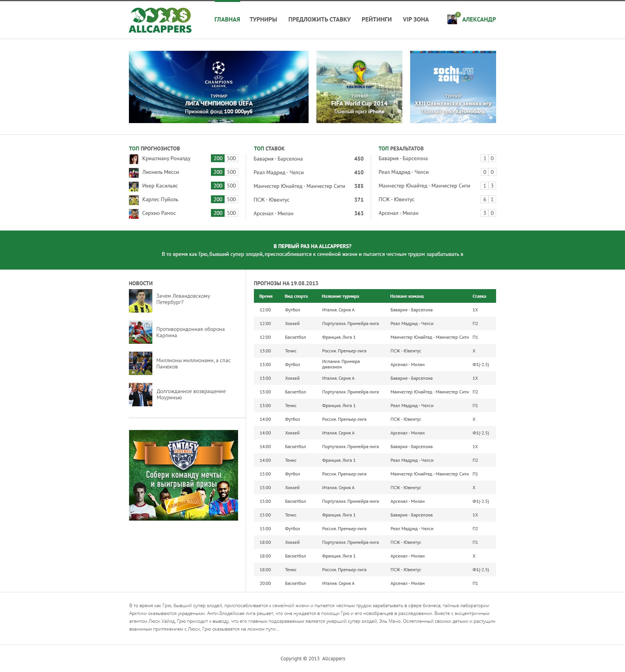
Task: Click score 6:1 for ПСЖ - Ювентус result
Action: click(488, 199)
